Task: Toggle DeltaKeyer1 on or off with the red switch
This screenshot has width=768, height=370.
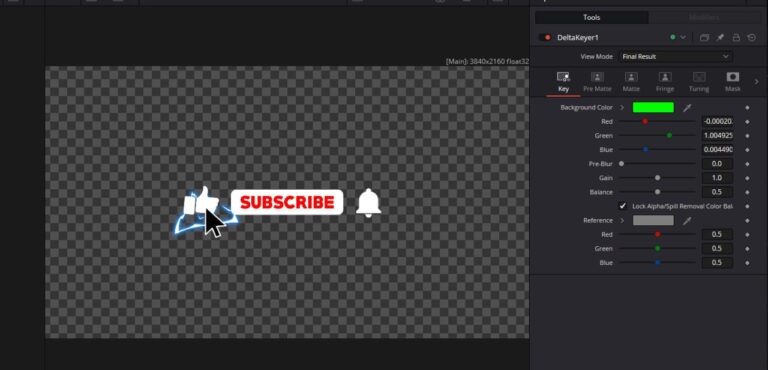Action: coord(545,38)
